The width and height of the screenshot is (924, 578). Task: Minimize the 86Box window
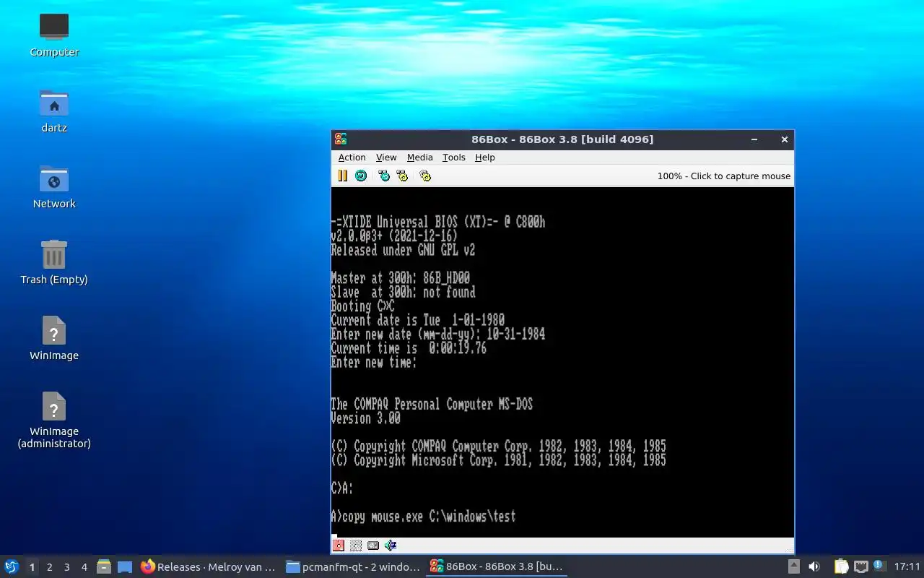coord(754,139)
